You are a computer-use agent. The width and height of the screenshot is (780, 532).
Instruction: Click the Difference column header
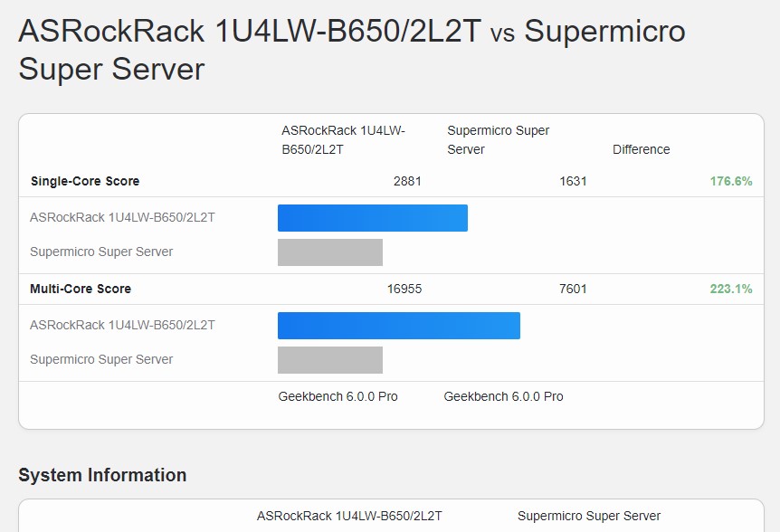click(641, 149)
